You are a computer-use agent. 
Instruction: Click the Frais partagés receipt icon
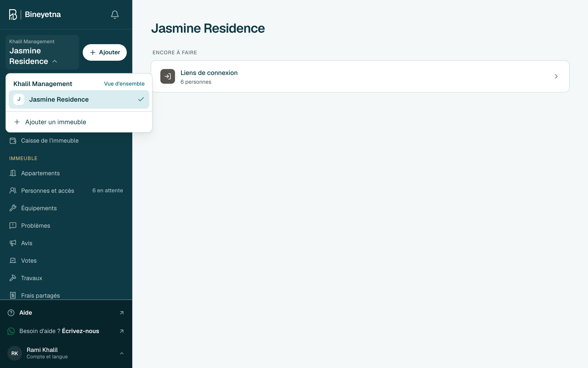[x=13, y=296]
